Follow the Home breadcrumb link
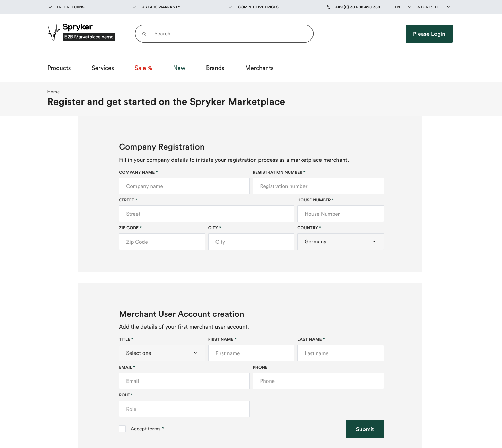 (x=53, y=92)
